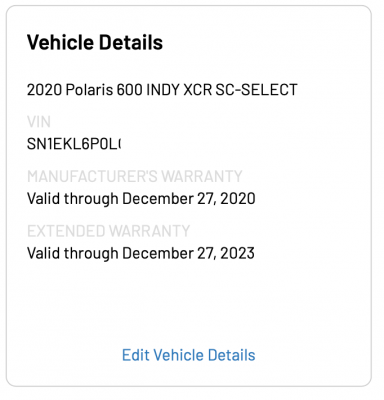Select the text Valid through December 27, 2020

point(141,199)
